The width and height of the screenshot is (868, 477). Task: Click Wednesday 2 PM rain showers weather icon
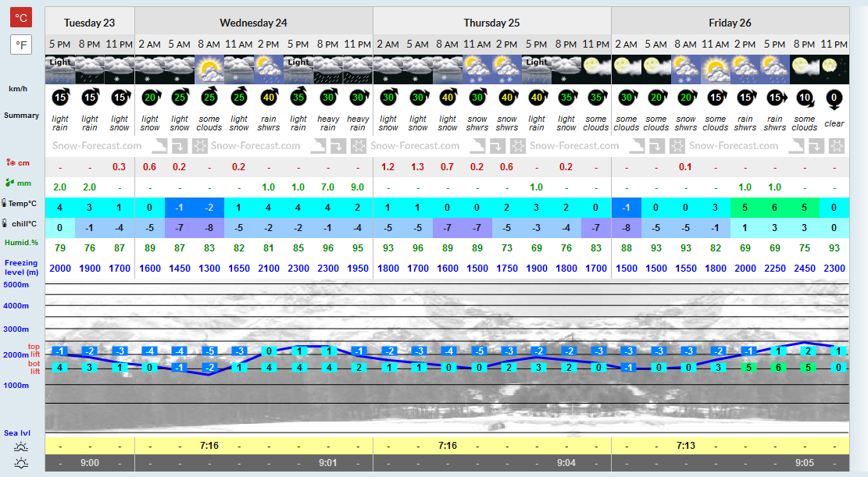269,69
